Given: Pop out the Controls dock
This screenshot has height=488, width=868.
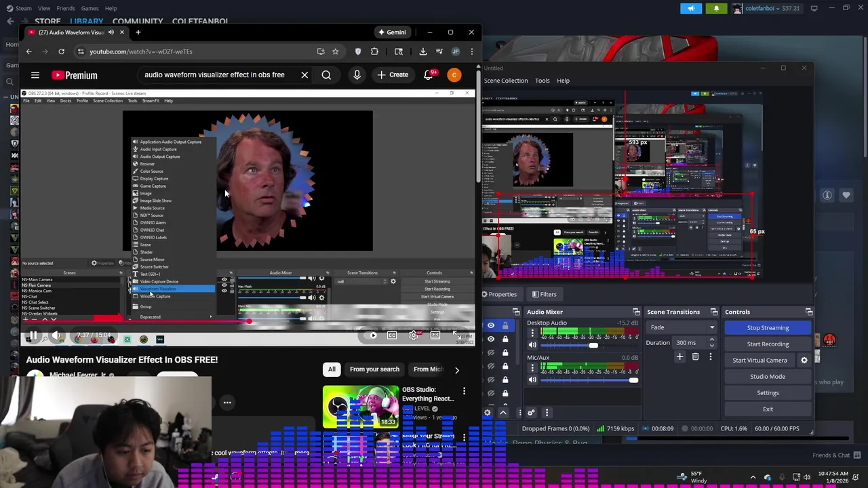Looking at the screenshot, I should pyautogui.click(x=809, y=312).
